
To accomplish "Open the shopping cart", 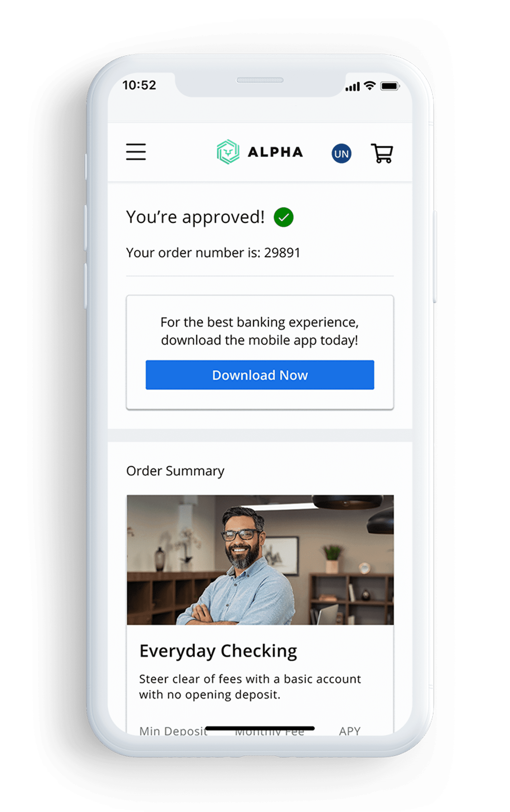I will point(382,153).
